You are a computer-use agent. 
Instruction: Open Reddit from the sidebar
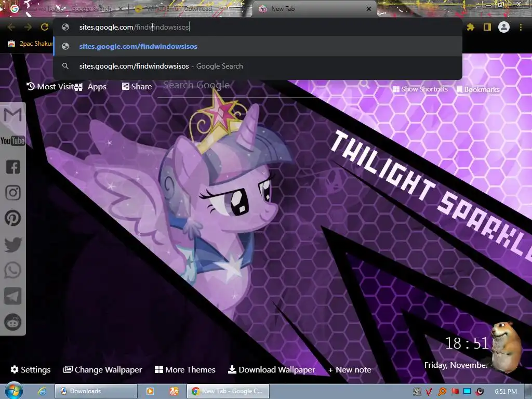(13, 322)
